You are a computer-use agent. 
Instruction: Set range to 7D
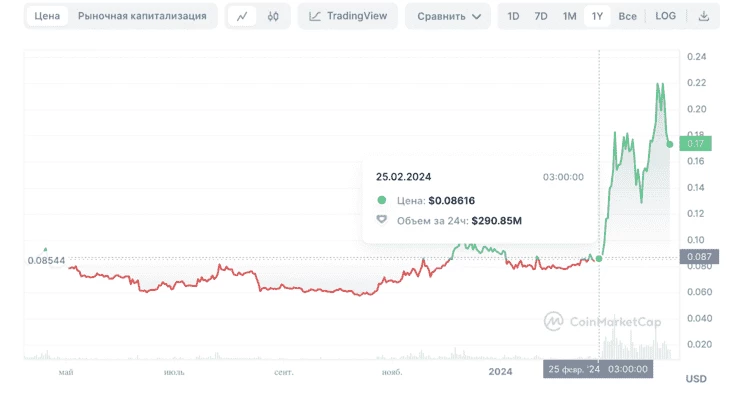pos(541,16)
